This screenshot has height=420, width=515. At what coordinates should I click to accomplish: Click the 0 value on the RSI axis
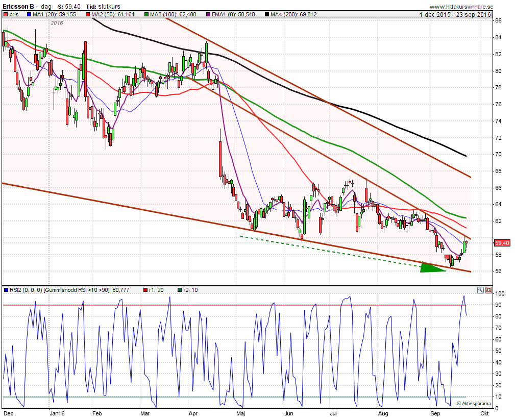[497, 408]
